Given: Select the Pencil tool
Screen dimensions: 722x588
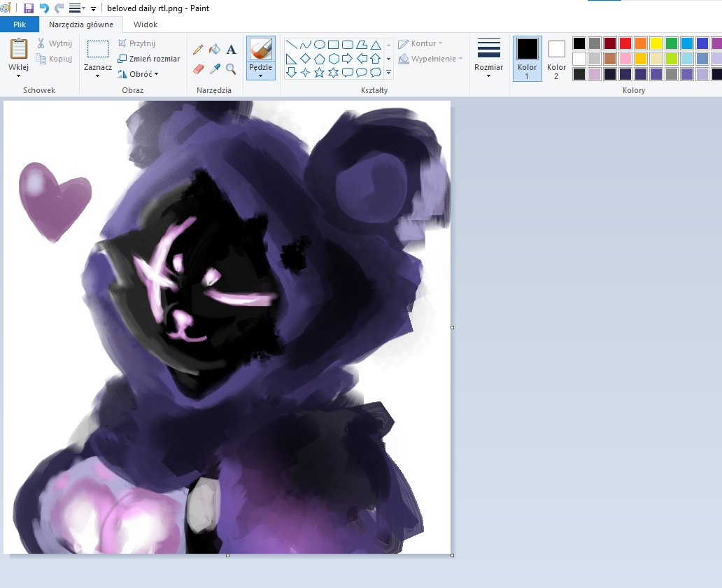Looking at the screenshot, I should pos(199,49).
